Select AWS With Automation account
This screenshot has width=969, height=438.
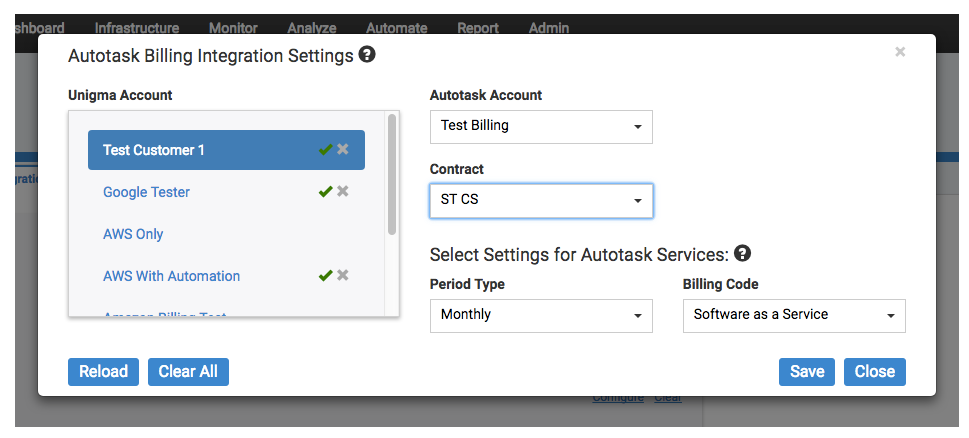coord(171,276)
